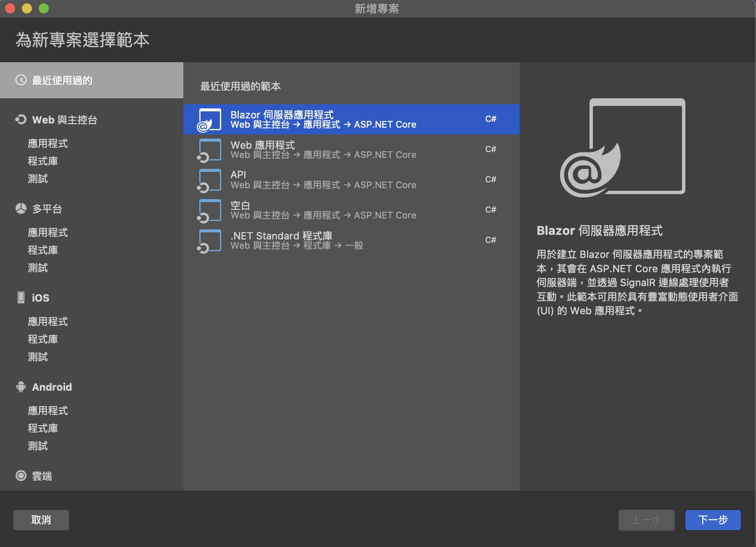Click the 空白 template icon

[x=209, y=210]
